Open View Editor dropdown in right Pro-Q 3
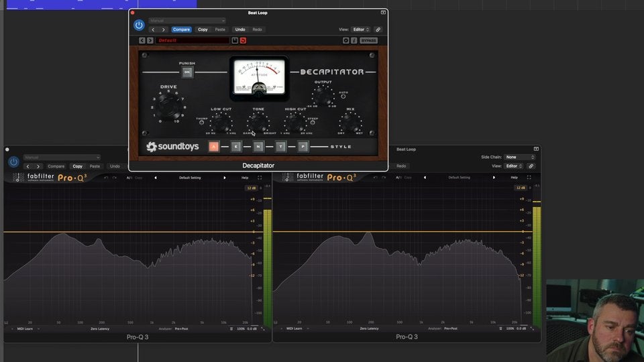Screen dimensions: 644x362 coord(515,166)
